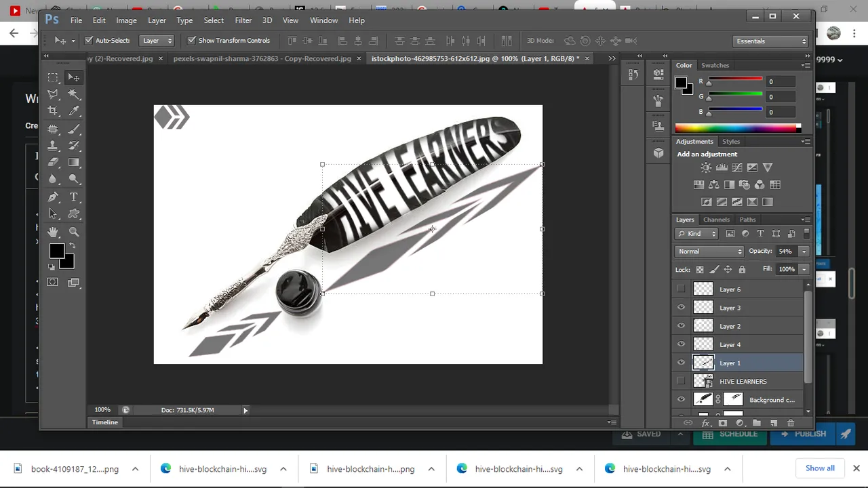Select the Polygonal Lasso tool
Screen dimensions: 868x488
(53, 94)
